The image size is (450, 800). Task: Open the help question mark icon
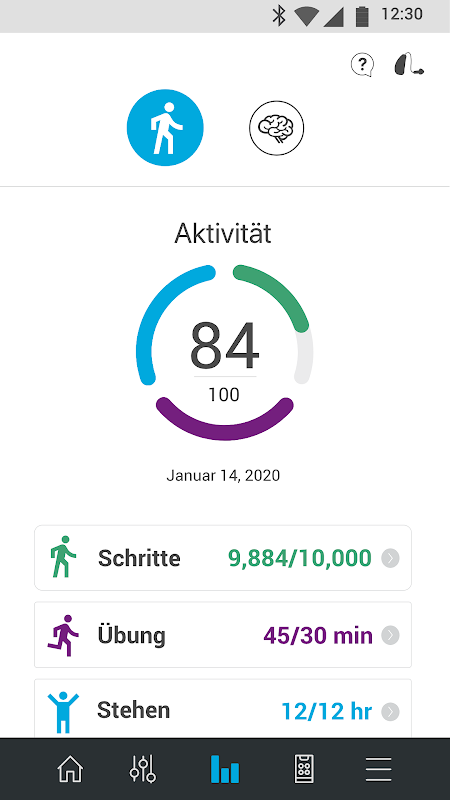click(362, 65)
